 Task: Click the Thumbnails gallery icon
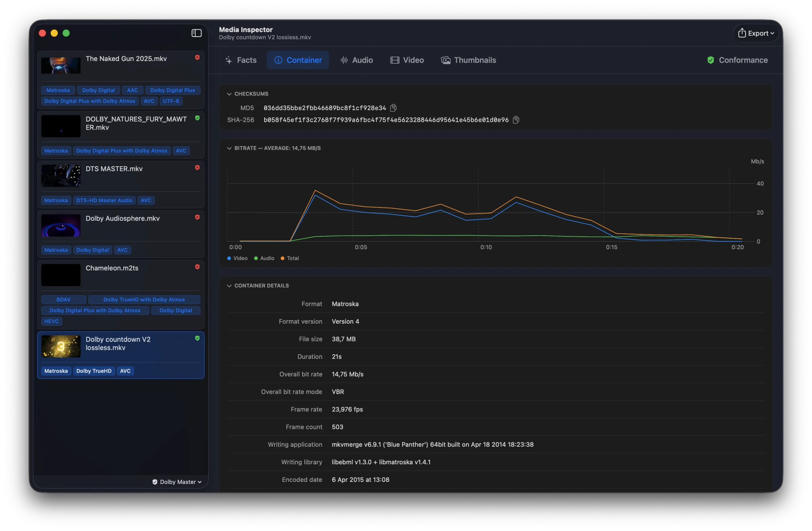click(x=446, y=60)
